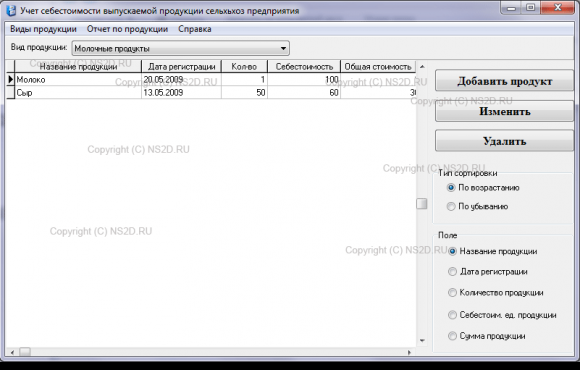Click the Кол-во column header
Image resolution: width=580 pixels, height=370 pixels.
tap(244, 67)
